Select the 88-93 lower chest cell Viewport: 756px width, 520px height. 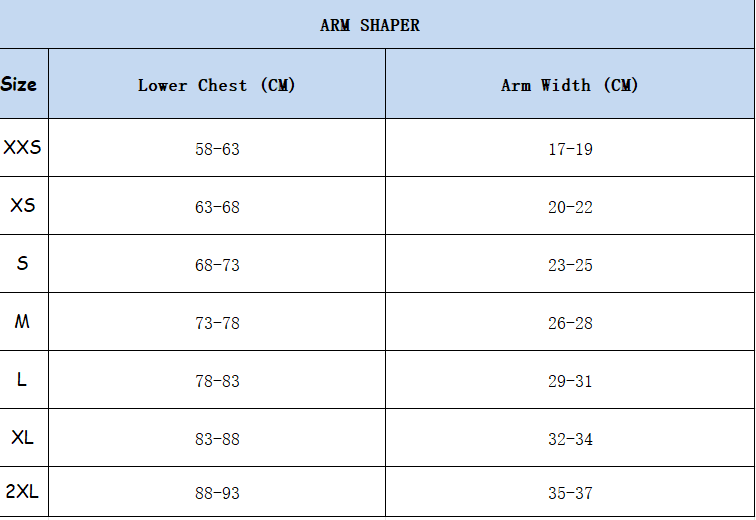pyautogui.click(x=217, y=492)
